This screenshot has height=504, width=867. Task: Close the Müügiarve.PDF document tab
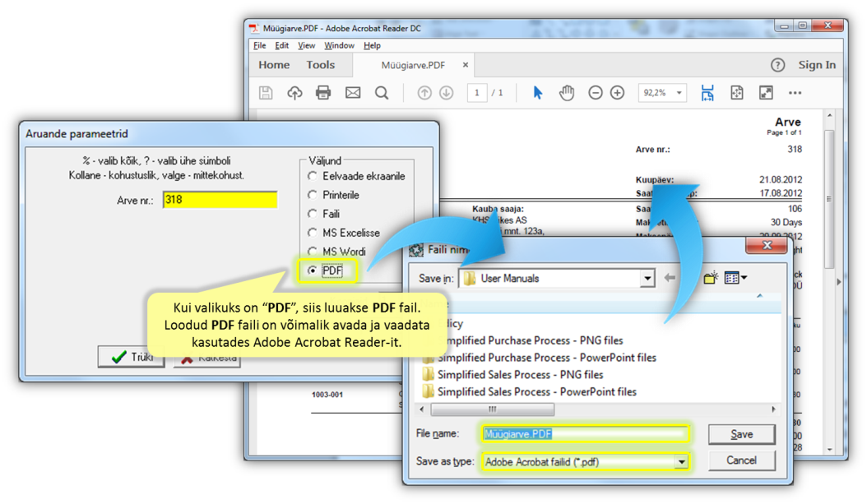point(466,65)
